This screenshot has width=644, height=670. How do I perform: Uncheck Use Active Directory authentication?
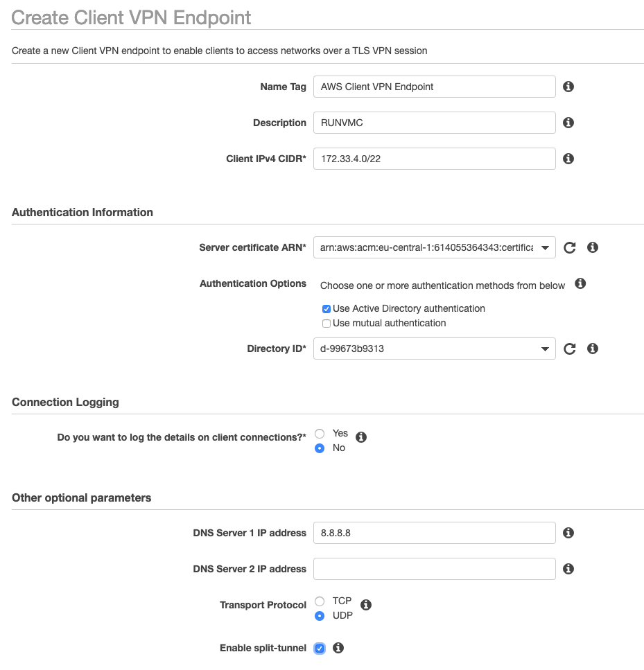click(x=326, y=308)
